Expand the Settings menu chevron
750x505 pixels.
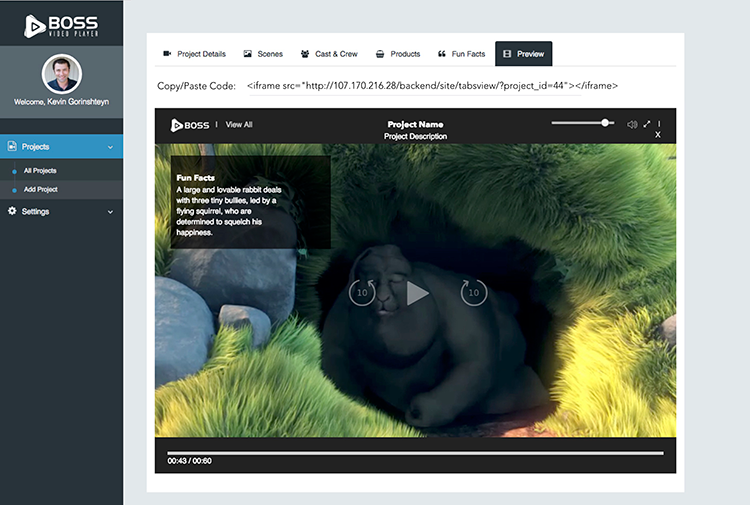click(x=110, y=212)
